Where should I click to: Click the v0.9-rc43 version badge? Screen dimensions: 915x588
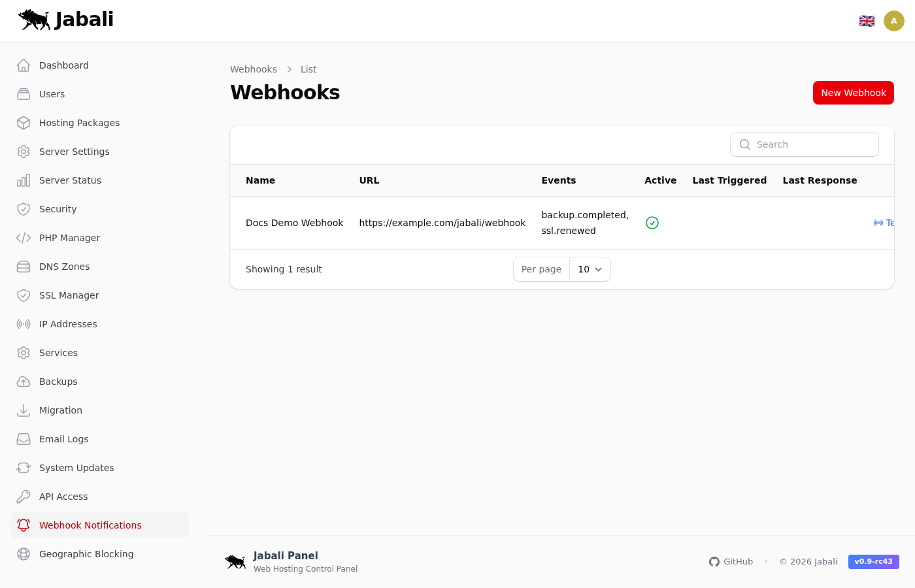[x=873, y=562]
